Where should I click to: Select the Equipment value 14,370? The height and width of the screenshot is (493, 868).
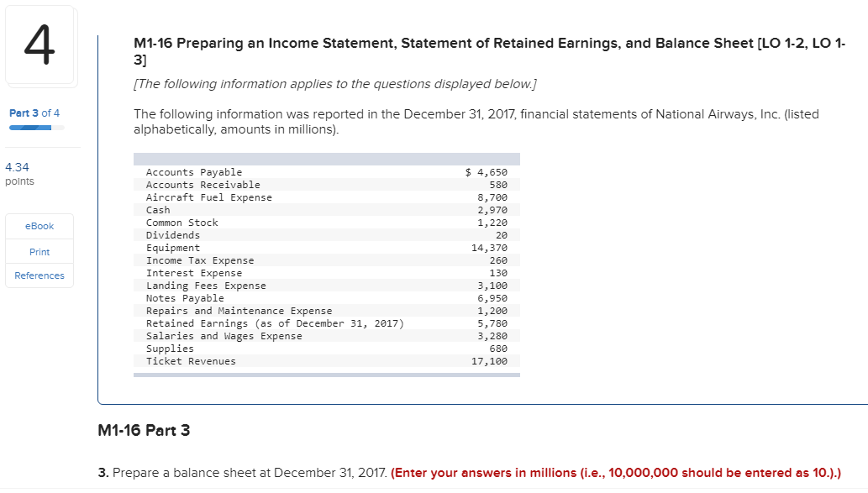pos(492,248)
